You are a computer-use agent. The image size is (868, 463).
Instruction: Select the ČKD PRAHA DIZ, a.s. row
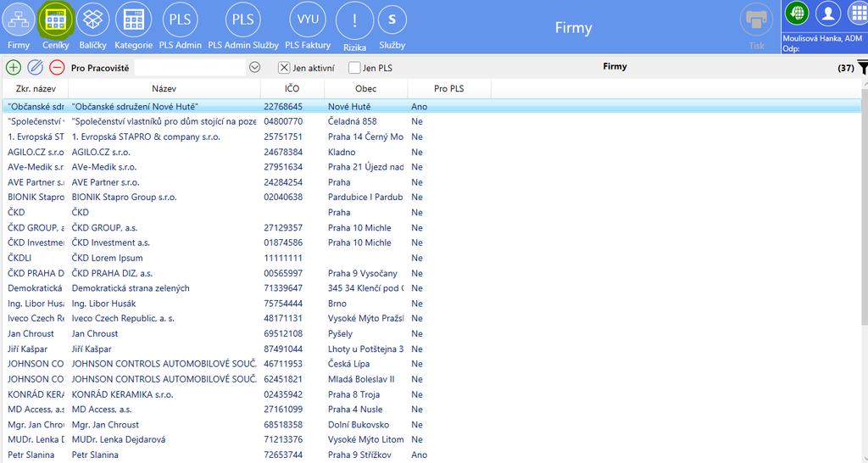431,273
